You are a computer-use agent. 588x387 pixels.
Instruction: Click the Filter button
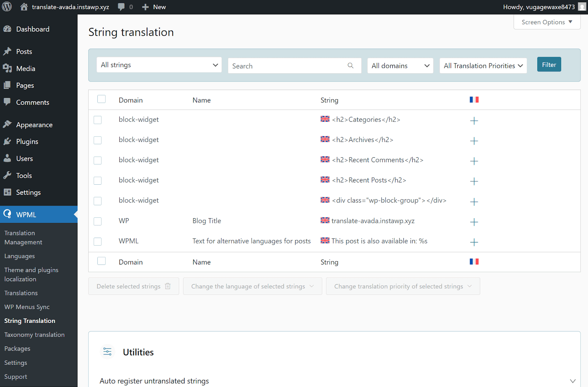tap(549, 64)
